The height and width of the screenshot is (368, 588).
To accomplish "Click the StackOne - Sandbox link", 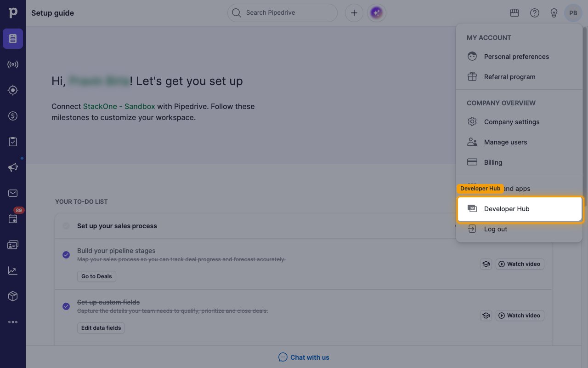I will click(x=119, y=106).
